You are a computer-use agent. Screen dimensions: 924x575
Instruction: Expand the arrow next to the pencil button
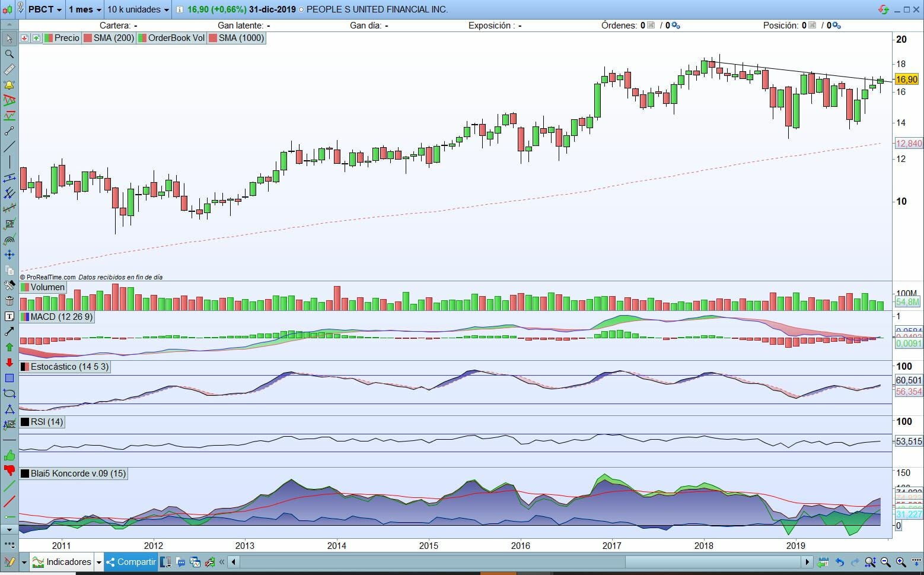pos(24,563)
